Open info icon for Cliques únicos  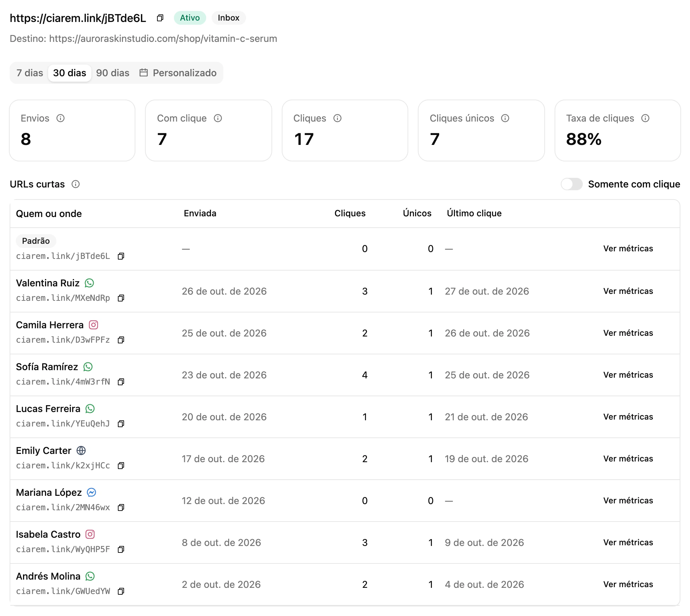(505, 118)
